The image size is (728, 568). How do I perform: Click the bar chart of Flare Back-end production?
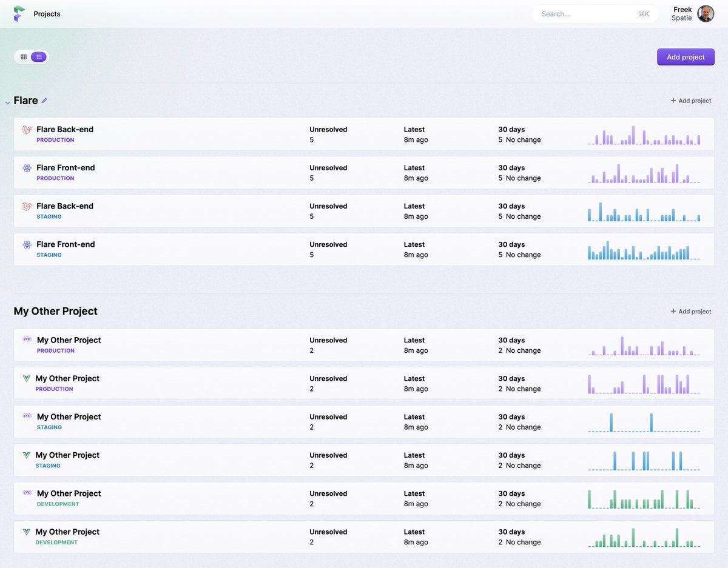(x=644, y=135)
